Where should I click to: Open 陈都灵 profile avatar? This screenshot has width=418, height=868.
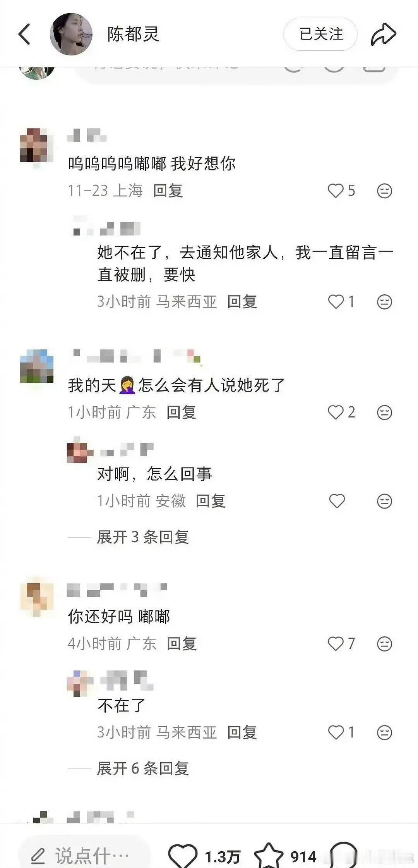(71, 34)
